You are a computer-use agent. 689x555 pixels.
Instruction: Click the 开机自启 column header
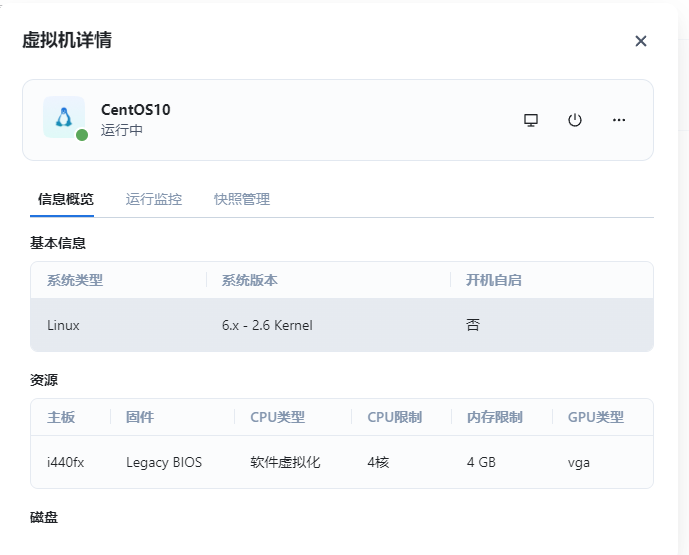(493, 280)
